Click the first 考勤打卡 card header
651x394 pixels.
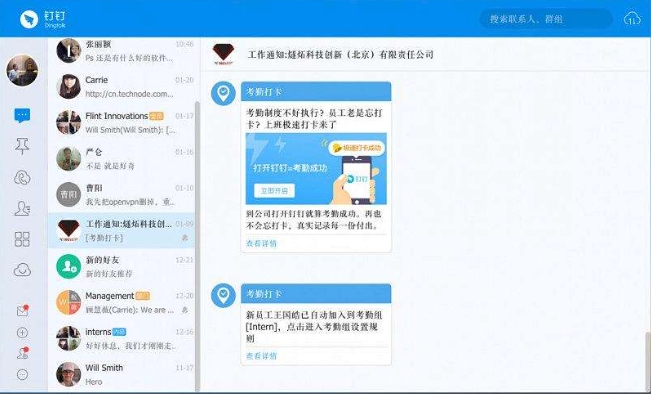click(x=316, y=91)
